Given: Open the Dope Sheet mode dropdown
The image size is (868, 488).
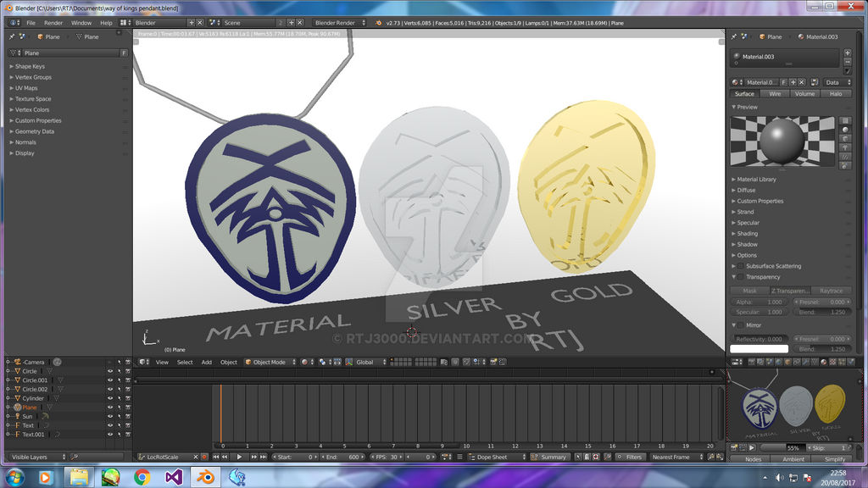Looking at the screenshot, I should pos(497,457).
